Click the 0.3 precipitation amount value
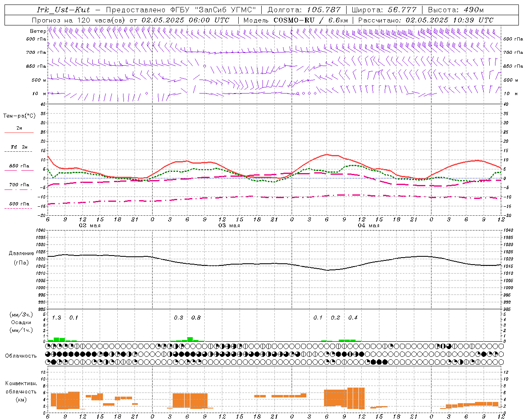 click(x=178, y=317)
